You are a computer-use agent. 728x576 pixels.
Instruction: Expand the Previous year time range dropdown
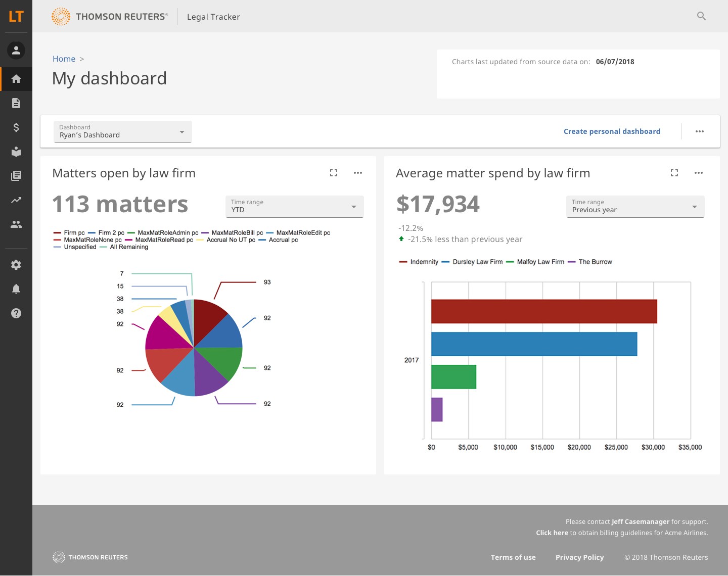635,207
